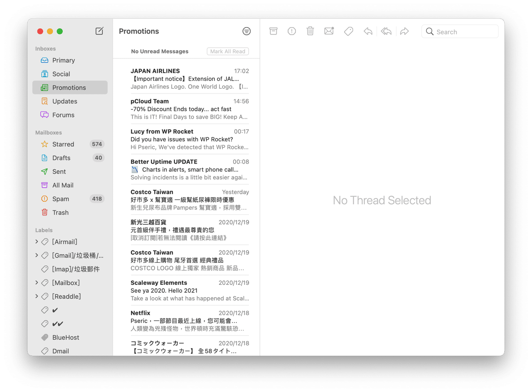Click the tag icon beside [Imap]/垃圾郵件
Image resolution: width=532 pixels, height=392 pixels.
[x=45, y=269]
